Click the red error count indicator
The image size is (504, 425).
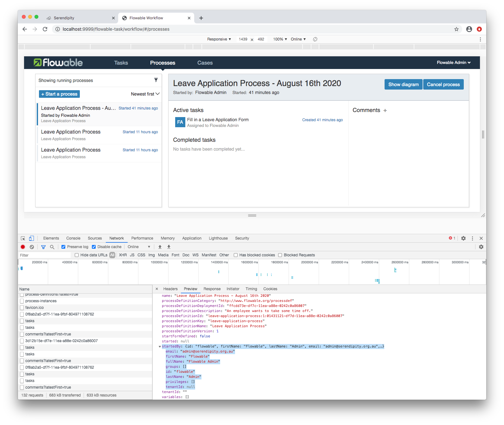(x=452, y=238)
